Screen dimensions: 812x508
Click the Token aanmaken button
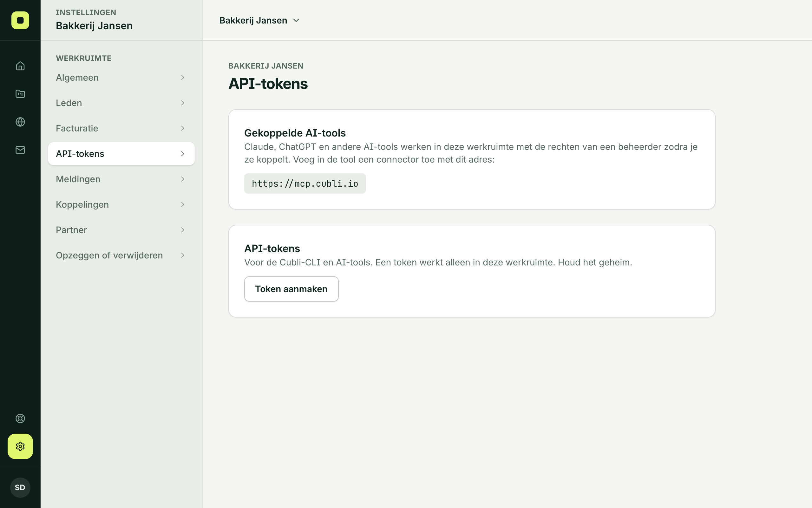(291, 289)
